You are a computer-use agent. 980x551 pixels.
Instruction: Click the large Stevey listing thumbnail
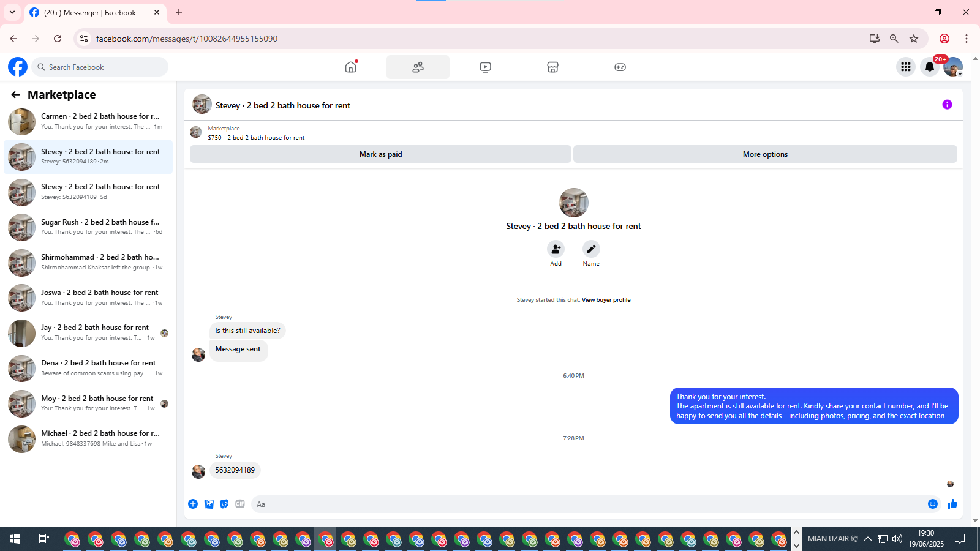pos(574,203)
